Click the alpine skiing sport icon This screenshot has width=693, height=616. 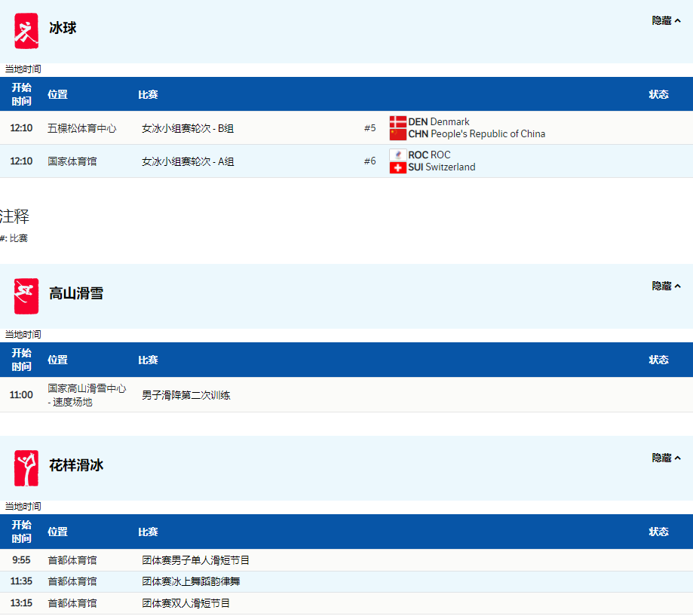coord(26,296)
